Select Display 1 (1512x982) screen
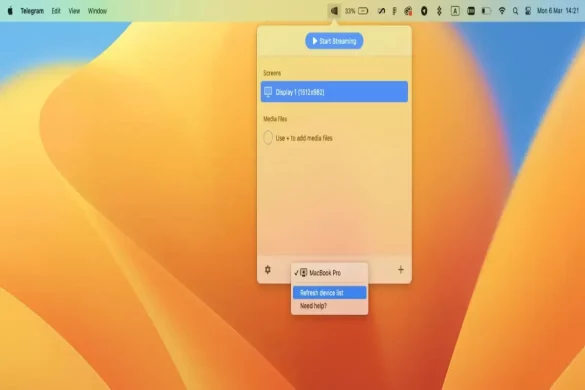The image size is (585, 390). pos(334,92)
